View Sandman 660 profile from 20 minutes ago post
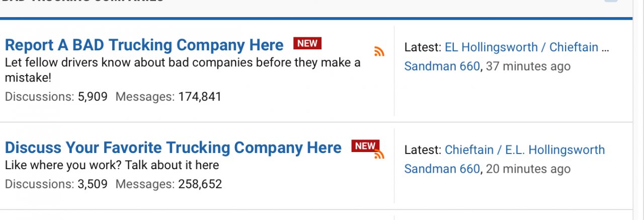This screenshot has width=644, height=220. 442,169
